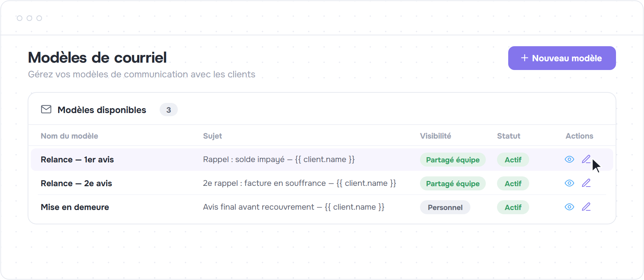Open the Mise en demeure template name

pyautogui.click(x=75, y=207)
